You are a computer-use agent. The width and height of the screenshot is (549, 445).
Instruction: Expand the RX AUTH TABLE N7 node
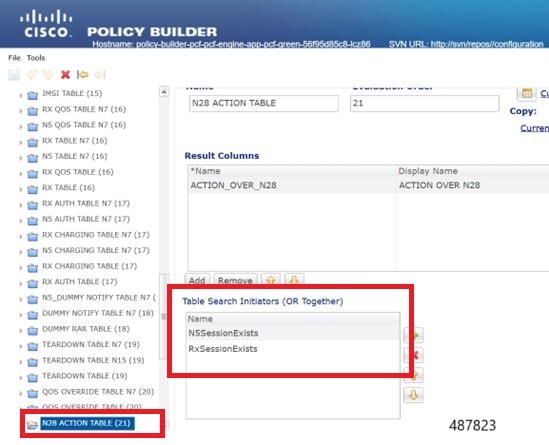tap(21, 205)
